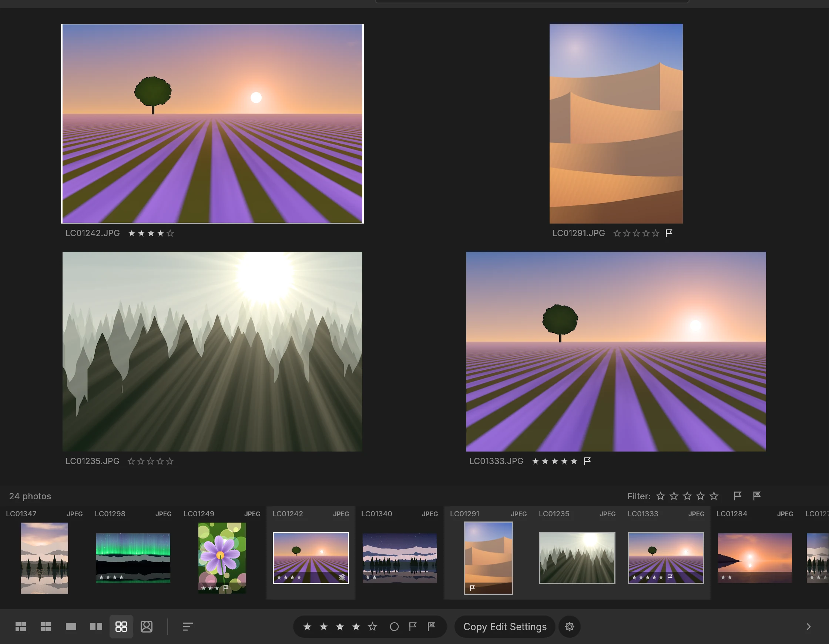Filter by picked flag

(737, 496)
